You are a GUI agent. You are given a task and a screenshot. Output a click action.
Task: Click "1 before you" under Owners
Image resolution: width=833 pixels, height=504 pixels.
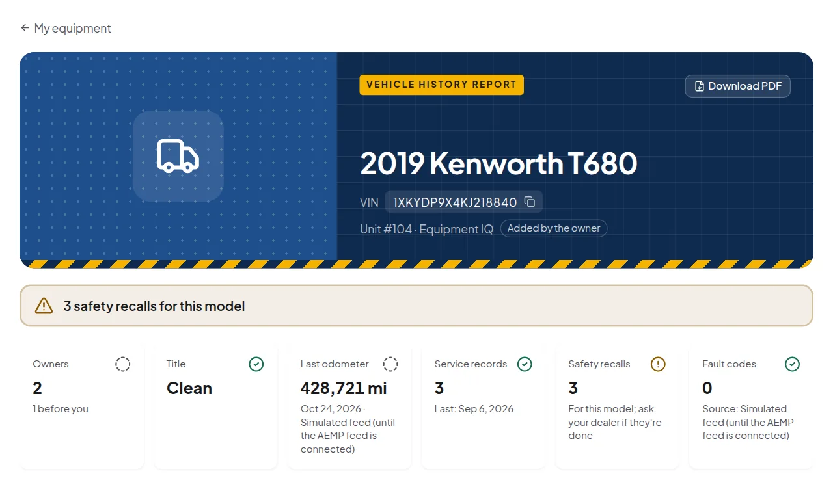click(x=61, y=409)
